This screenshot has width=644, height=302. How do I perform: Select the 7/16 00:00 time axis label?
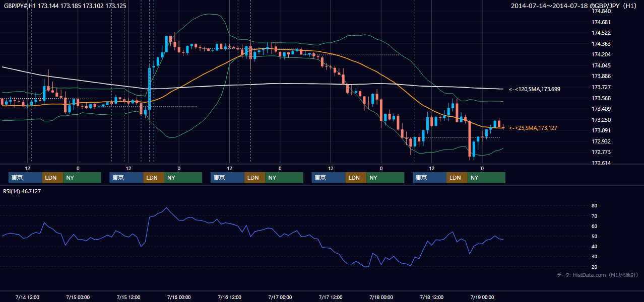click(x=179, y=297)
